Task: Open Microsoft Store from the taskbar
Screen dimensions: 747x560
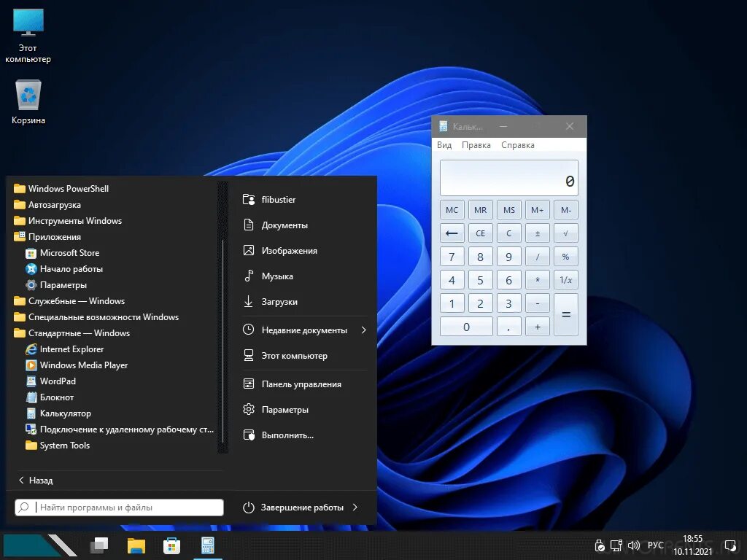Action: [171, 545]
